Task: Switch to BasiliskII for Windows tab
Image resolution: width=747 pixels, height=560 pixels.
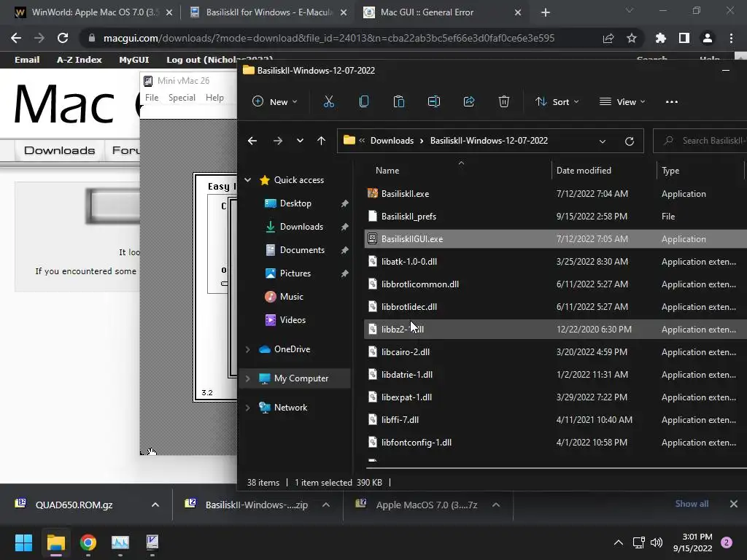Action: [268, 12]
